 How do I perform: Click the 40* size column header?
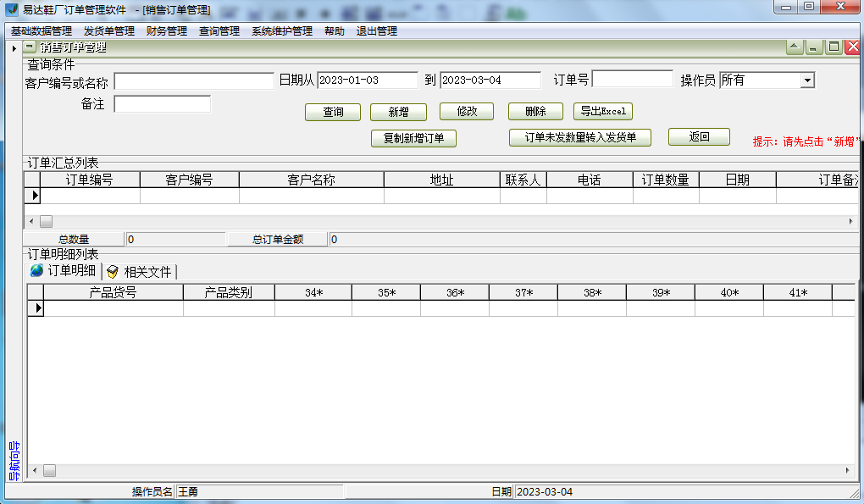[729, 292]
